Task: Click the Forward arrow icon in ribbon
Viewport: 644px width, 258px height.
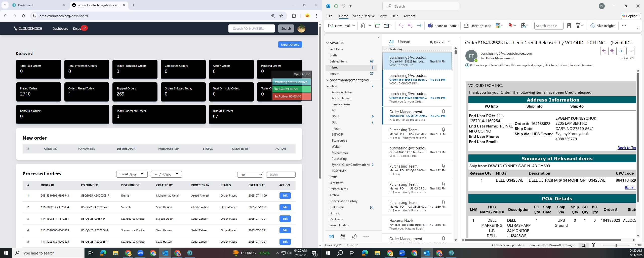Action: tap(419, 26)
